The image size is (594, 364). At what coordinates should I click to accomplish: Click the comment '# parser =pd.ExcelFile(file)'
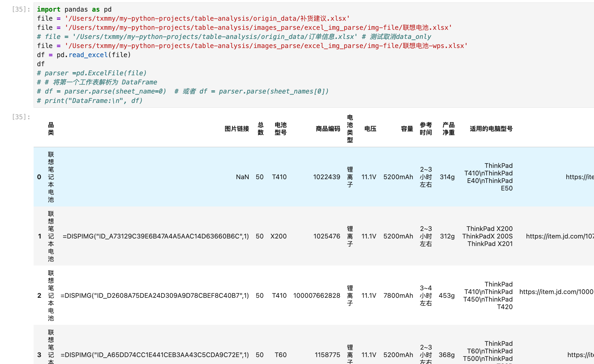[x=92, y=73]
